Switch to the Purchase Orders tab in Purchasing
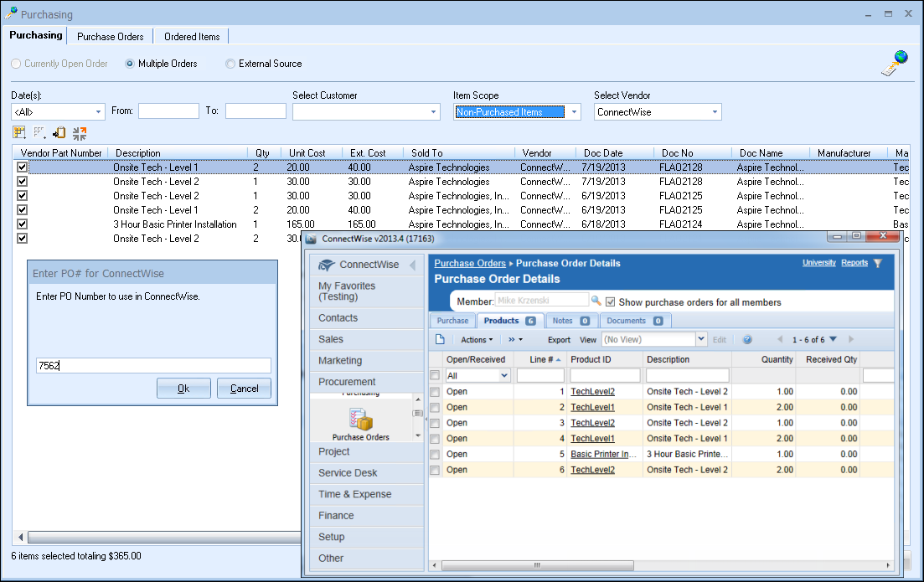The height and width of the screenshot is (582, 924). coord(111,37)
